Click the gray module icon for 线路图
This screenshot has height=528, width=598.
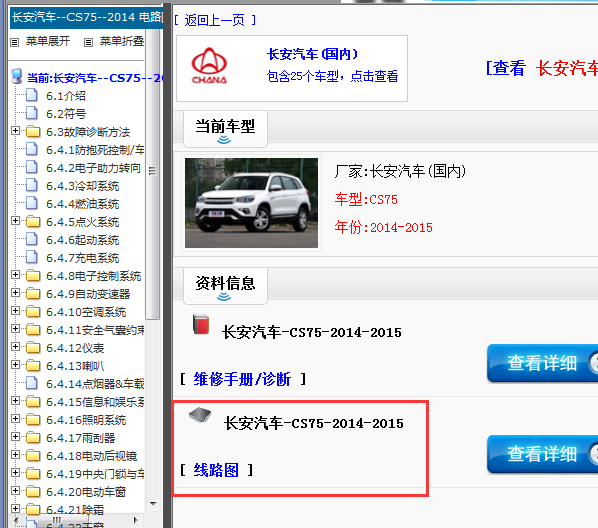(200, 415)
